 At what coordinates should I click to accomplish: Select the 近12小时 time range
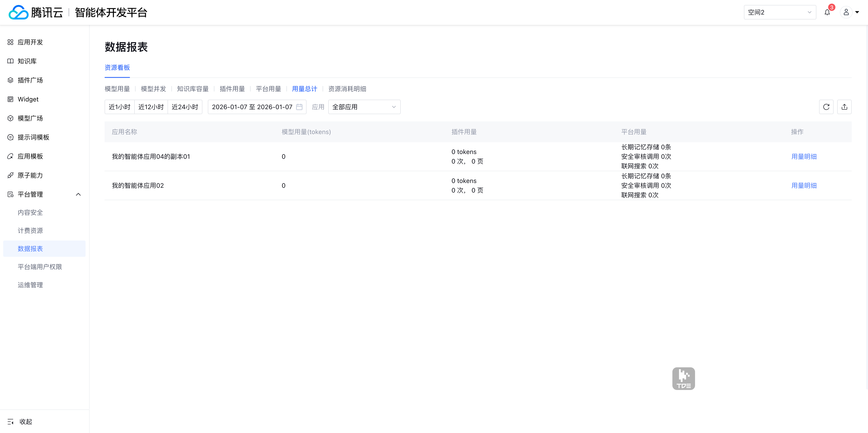151,107
